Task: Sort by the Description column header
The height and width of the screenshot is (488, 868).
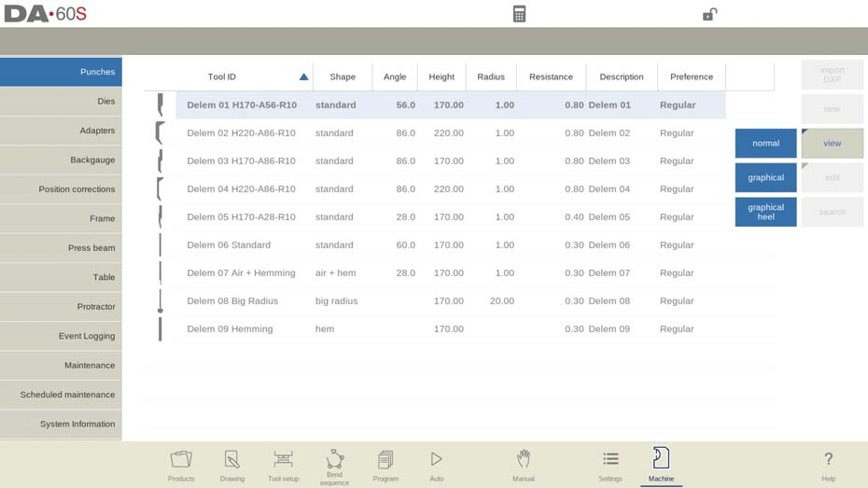Action: (x=621, y=77)
